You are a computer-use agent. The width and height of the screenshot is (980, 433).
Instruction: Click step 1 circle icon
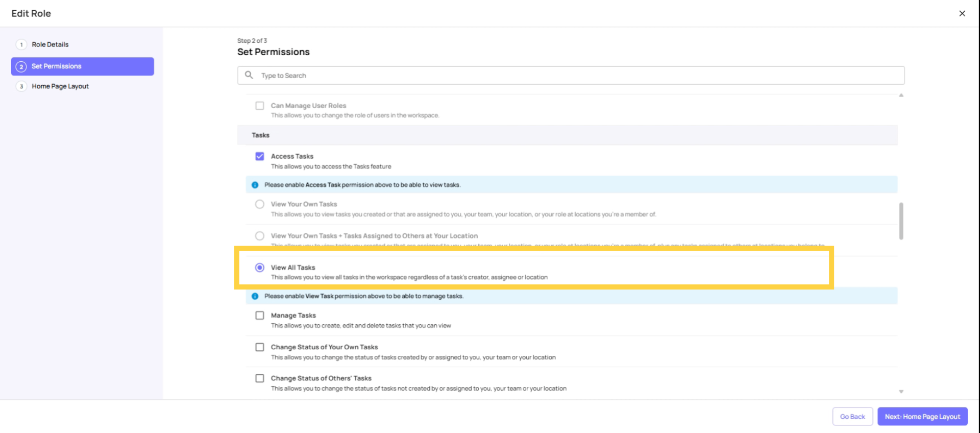[x=21, y=44]
